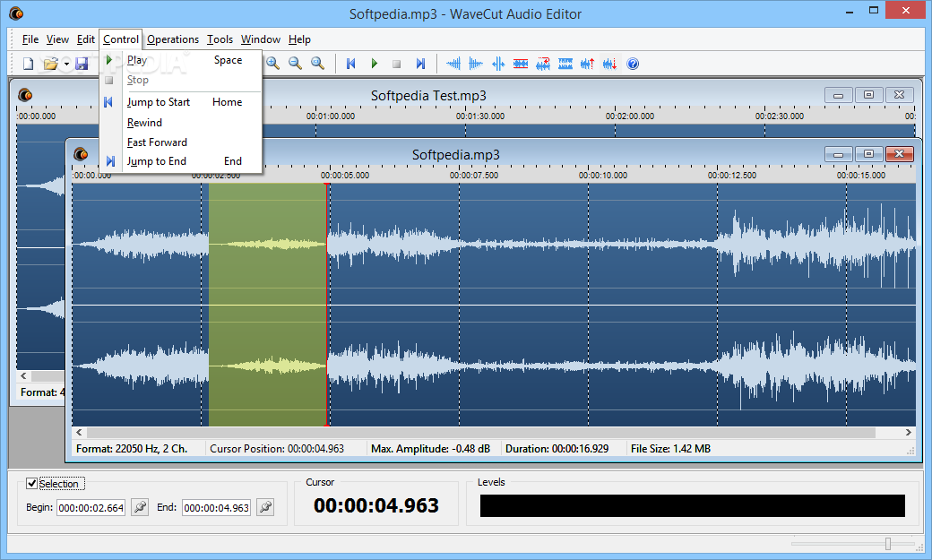Uncheck the Selection checkbox
The width and height of the screenshot is (932, 560).
32,484
